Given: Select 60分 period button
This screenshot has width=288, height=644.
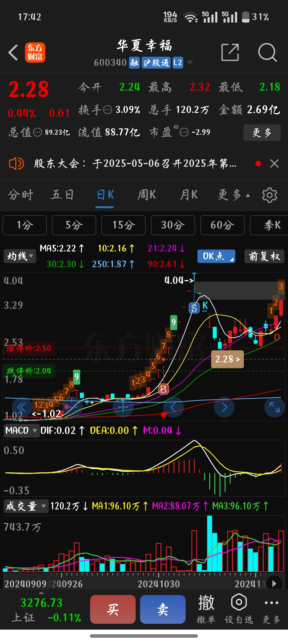Looking at the screenshot, I should pos(223,225).
